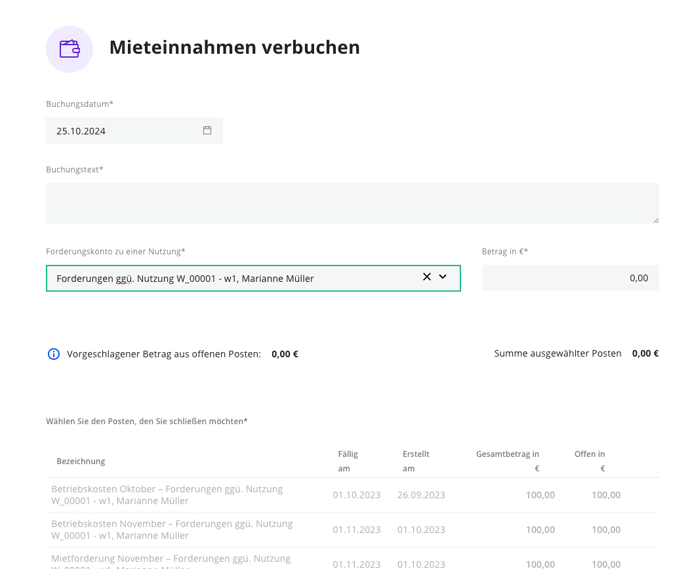Viewport: 688px width, 569px height.
Task: Select the Betriebskosten Oktober row
Action: click(x=352, y=495)
